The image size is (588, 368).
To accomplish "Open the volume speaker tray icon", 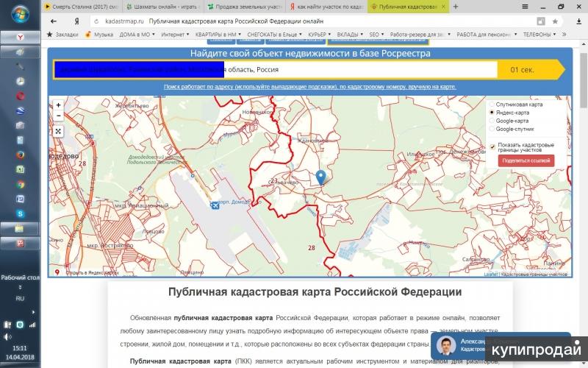I will tap(7, 337).
